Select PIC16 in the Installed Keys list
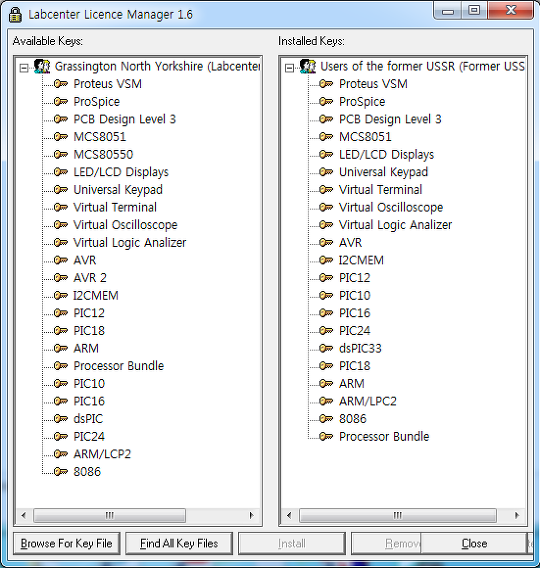Viewport: 540px width, 568px height. [x=355, y=313]
